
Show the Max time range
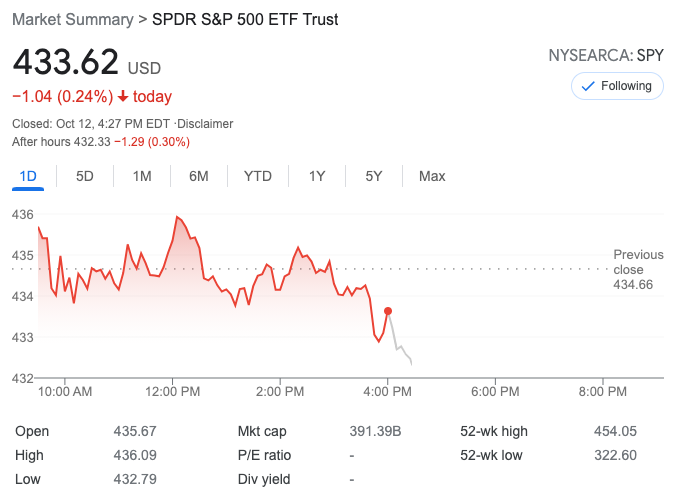(432, 176)
